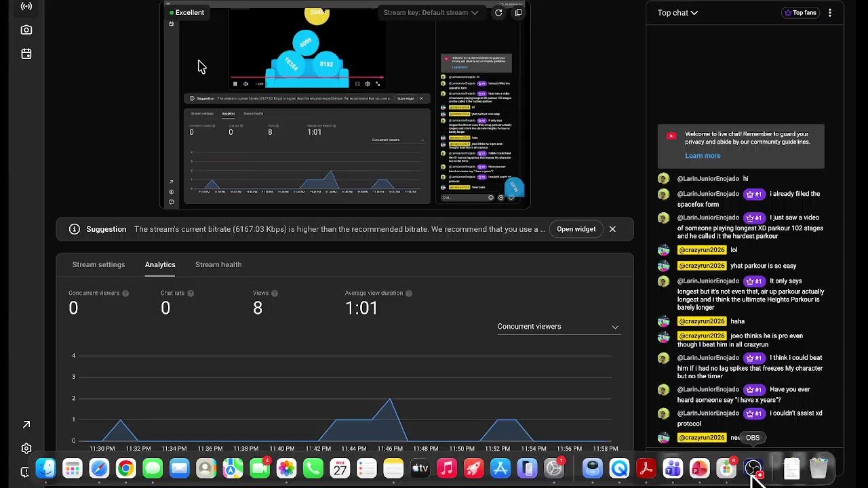Click the chat message "i already filled the spacefox form"
Viewport: 868px width, 488px height.
pos(749,199)
